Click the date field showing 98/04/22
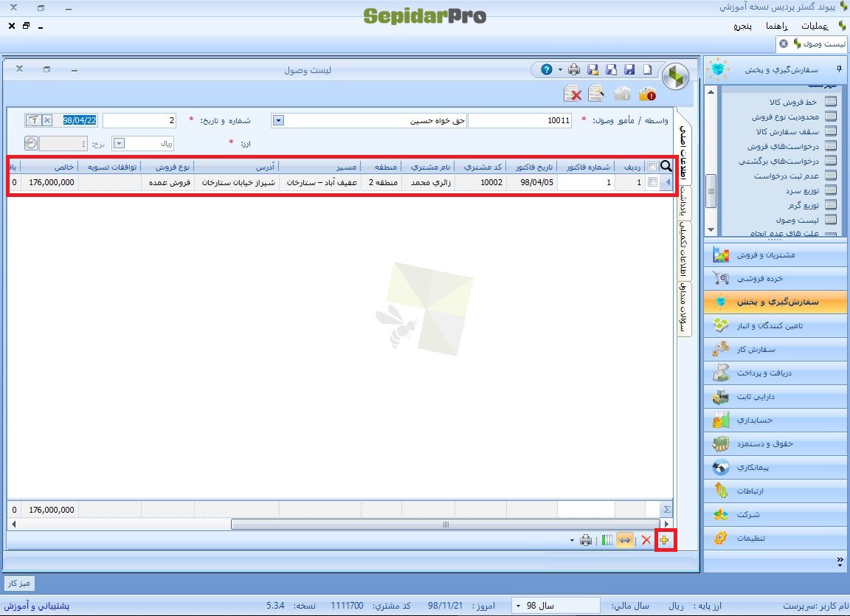 tap(80, 120)
